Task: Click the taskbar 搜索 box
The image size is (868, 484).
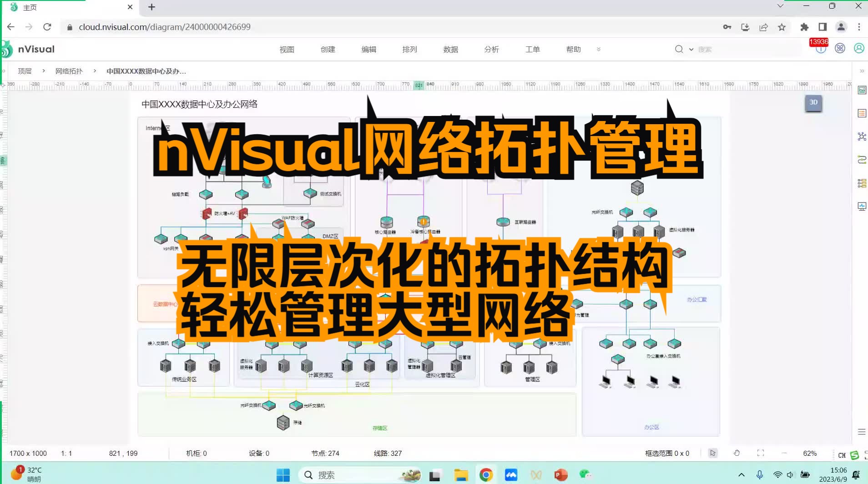Action: point(359,475)
